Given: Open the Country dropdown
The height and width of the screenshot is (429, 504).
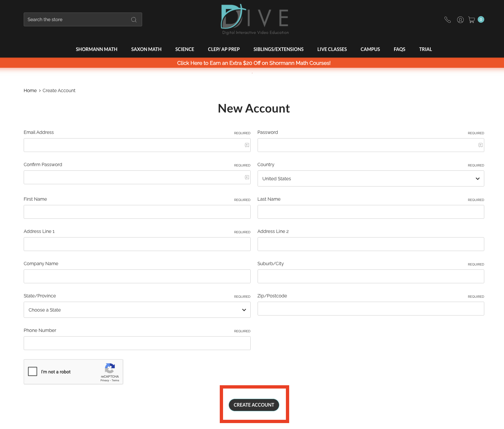Looking at the screenshot, I should 371,179.
